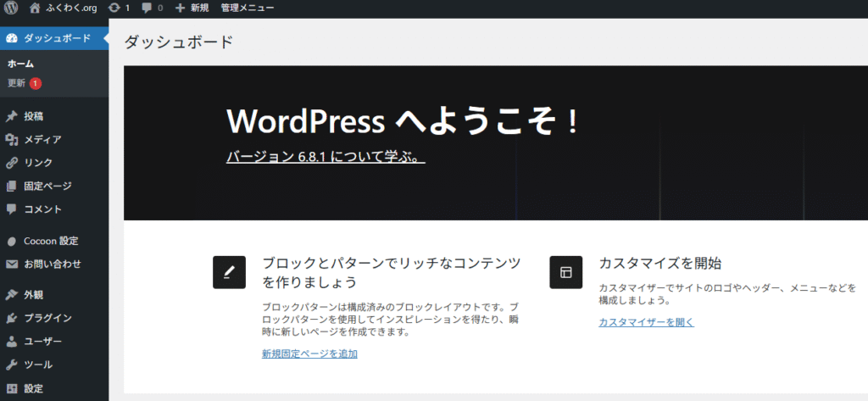Open お問い合わせ menu
Image resolution: width=868 pixels, height=401 pixels.
pos(54,265)
